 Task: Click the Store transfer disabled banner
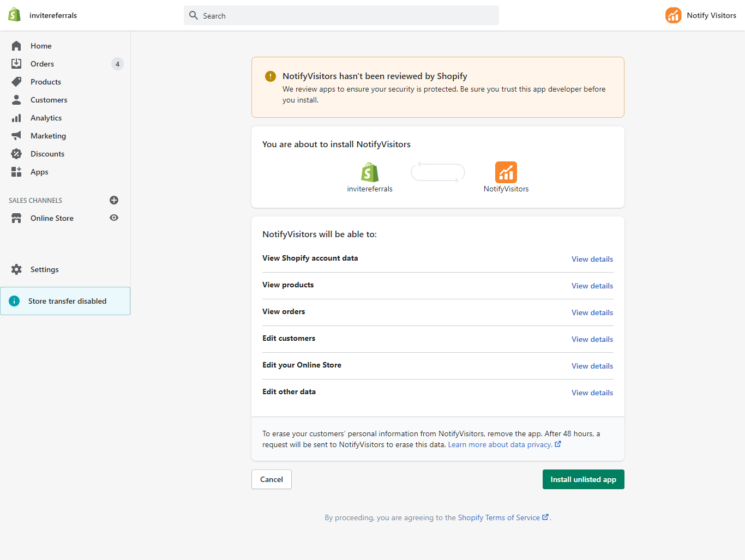pyautogui.click(x=65, y=301)
